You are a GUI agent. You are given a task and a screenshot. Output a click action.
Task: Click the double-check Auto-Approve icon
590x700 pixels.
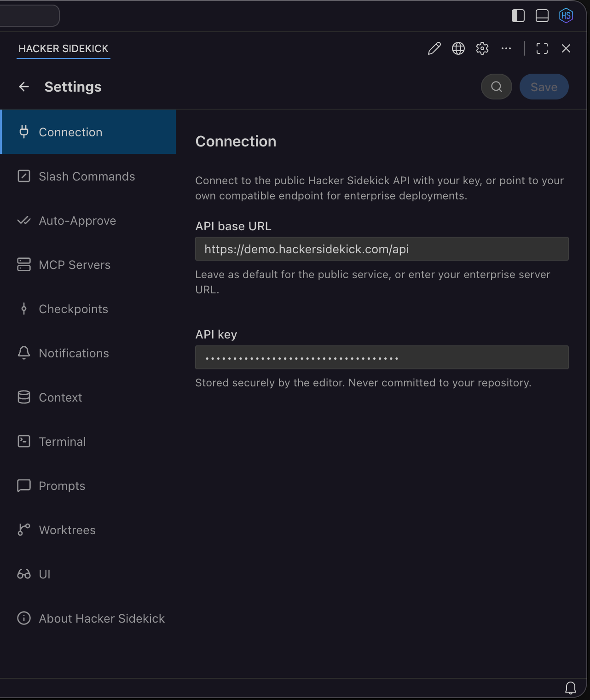click(24, 220)
